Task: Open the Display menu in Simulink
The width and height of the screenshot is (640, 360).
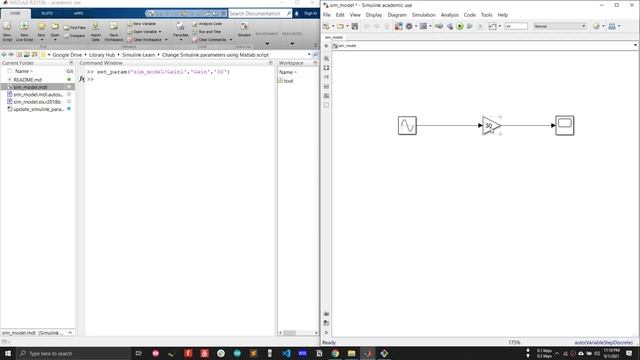Action: click(374, 15)
